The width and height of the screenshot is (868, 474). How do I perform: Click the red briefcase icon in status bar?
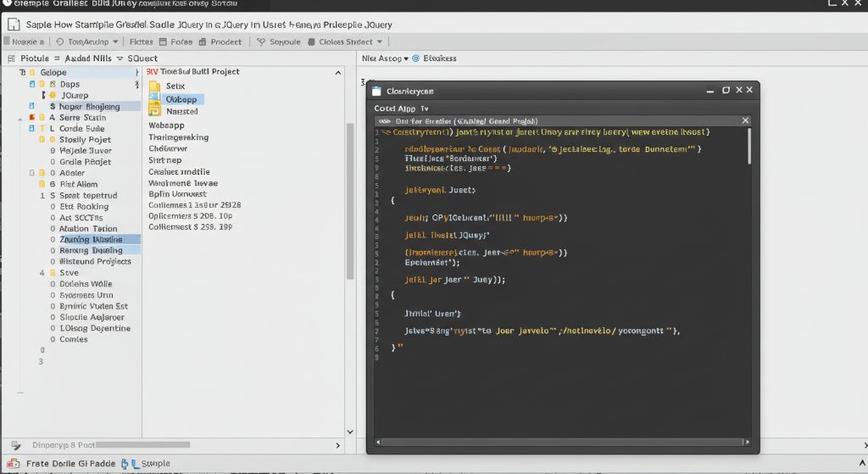12,464
